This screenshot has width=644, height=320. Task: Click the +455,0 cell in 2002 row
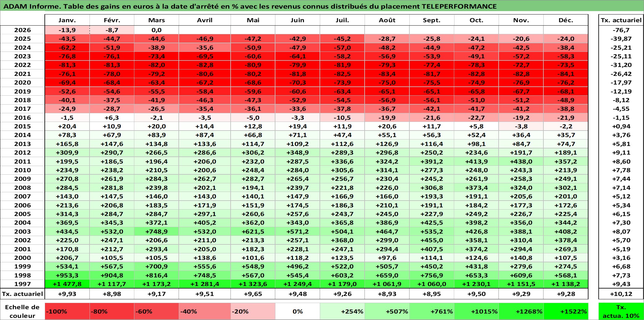click(x=432, y=240)
